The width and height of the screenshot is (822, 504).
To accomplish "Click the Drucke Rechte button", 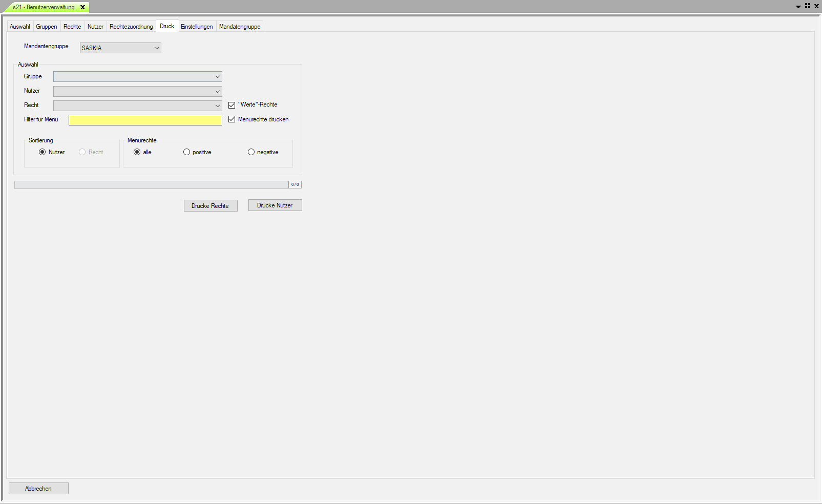I will [210, 206].
